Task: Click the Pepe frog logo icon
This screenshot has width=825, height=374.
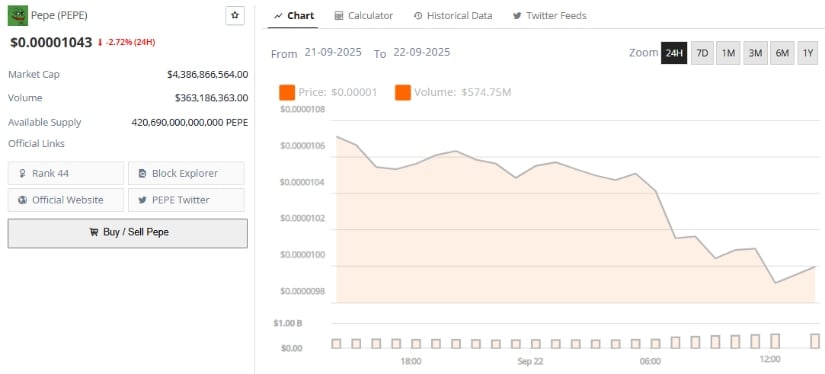Action: tap(17, 16)
